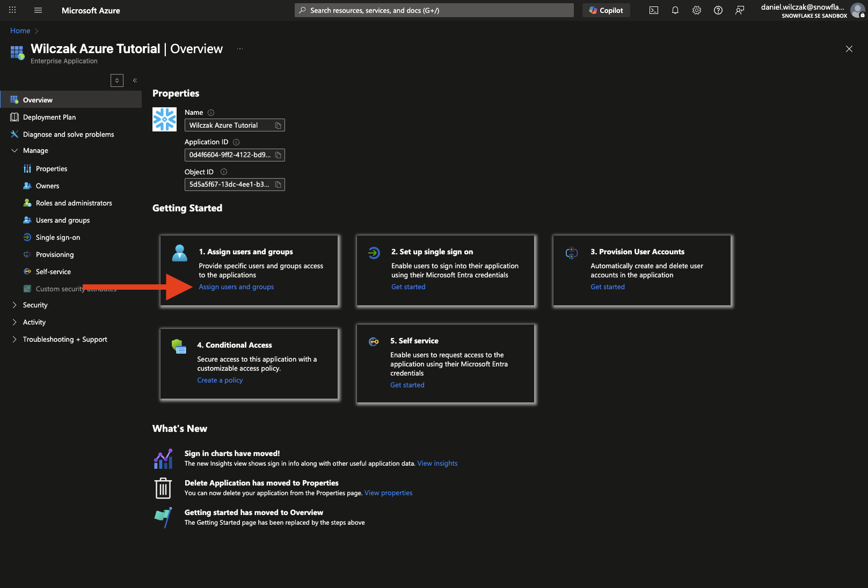Open the feedback icon in header
This screenshot has width=868, height=588.
740,10
